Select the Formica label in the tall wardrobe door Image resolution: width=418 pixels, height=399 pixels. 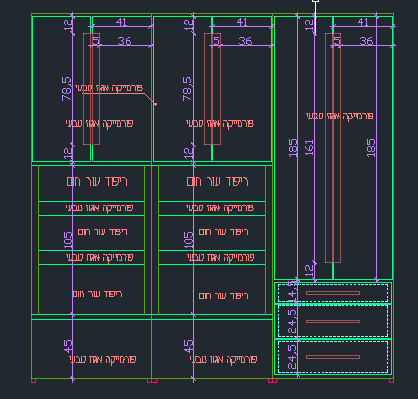[340, 116]
